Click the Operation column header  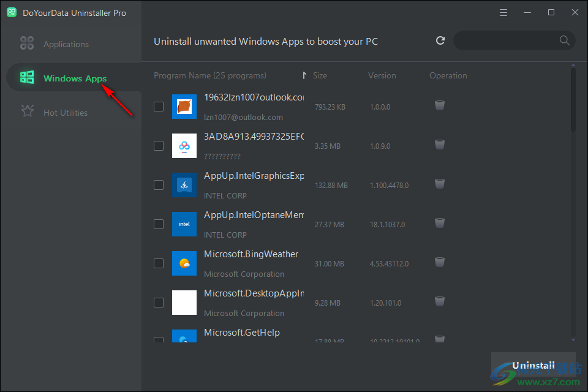(448, 75)
